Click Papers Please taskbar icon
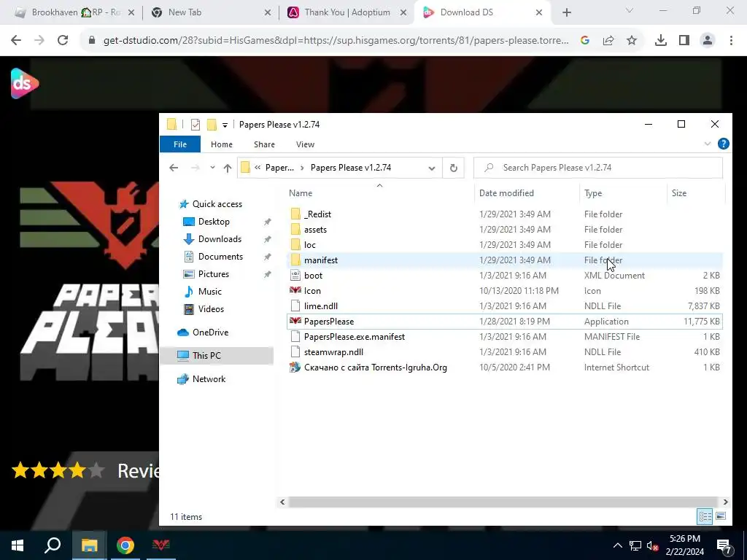Screen dimensions: 747x560 (161, 545)
